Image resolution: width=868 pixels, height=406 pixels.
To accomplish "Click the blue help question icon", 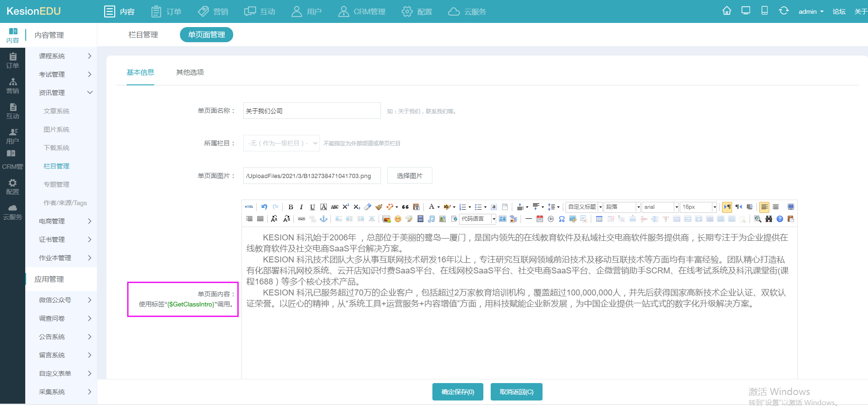I will pos(780,219).
